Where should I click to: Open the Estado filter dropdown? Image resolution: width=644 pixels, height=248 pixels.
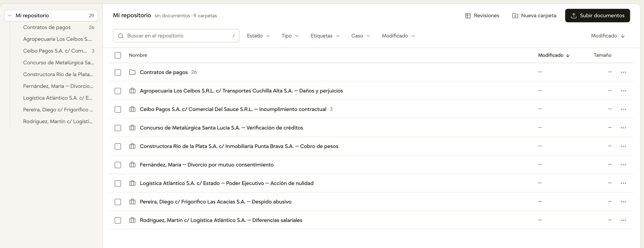point(258,36)
